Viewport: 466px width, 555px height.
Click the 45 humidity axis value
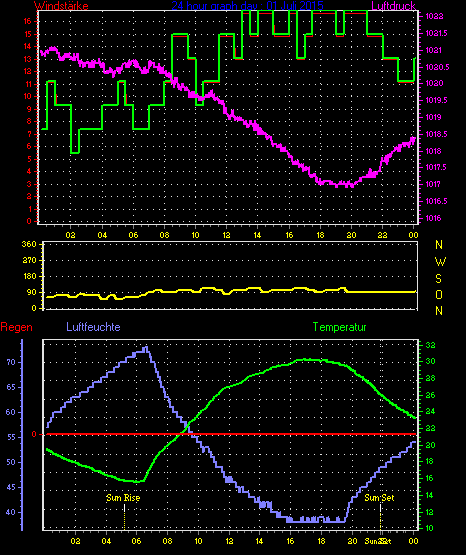click(11, 487)
